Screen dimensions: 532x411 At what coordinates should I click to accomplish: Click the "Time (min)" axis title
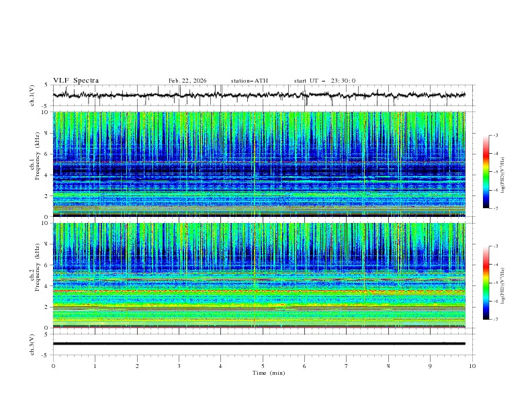point(269,373)
